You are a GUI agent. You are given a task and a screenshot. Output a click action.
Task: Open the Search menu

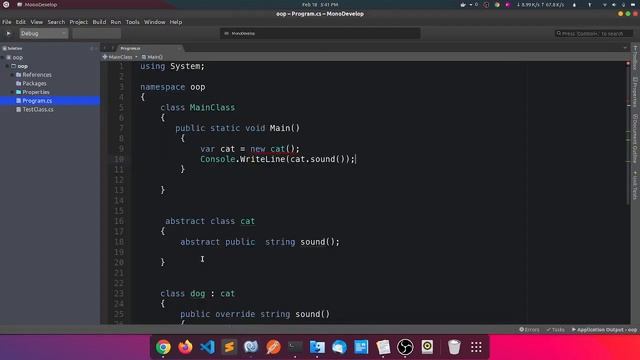click(56, 22)
